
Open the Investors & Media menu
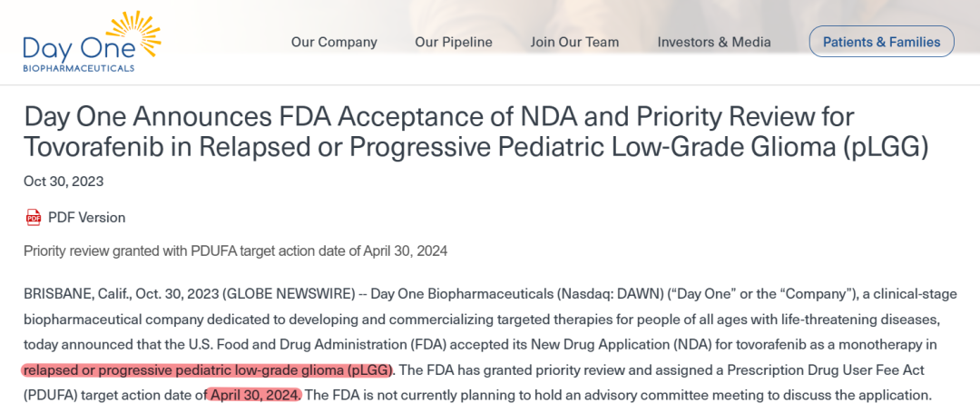pos(714,42)
